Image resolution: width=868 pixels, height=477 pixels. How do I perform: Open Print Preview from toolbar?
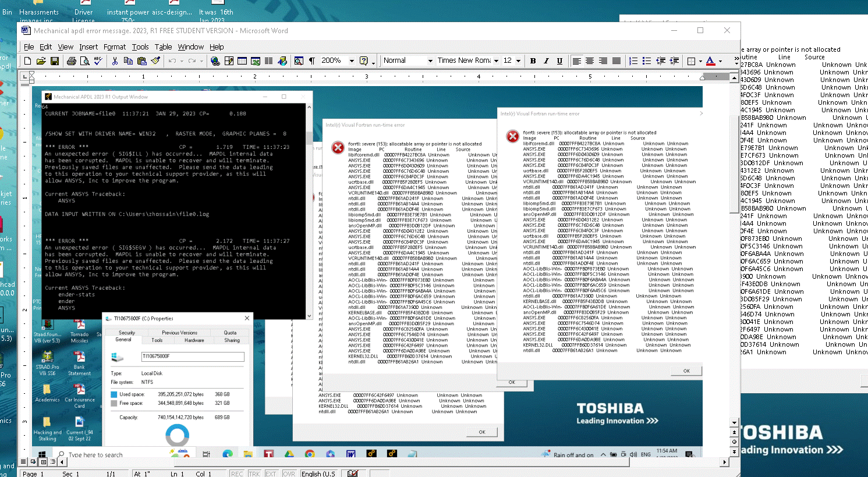[85, 60]
